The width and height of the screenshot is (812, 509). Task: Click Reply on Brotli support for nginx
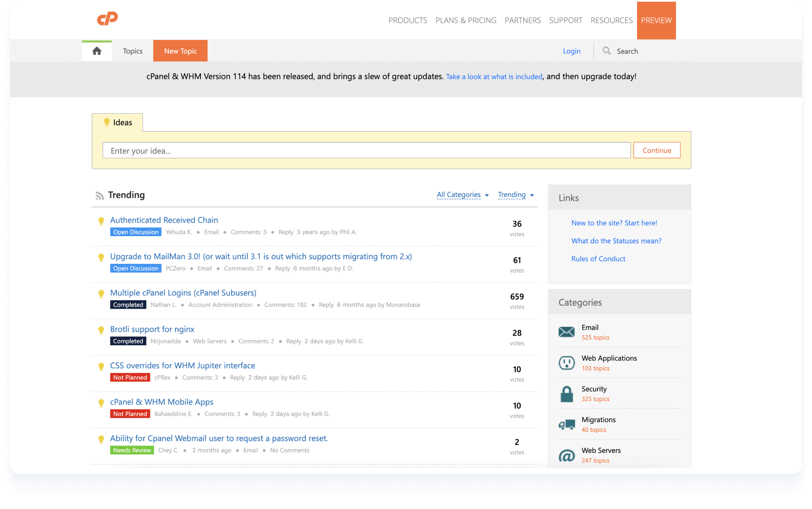coord(293,341)
